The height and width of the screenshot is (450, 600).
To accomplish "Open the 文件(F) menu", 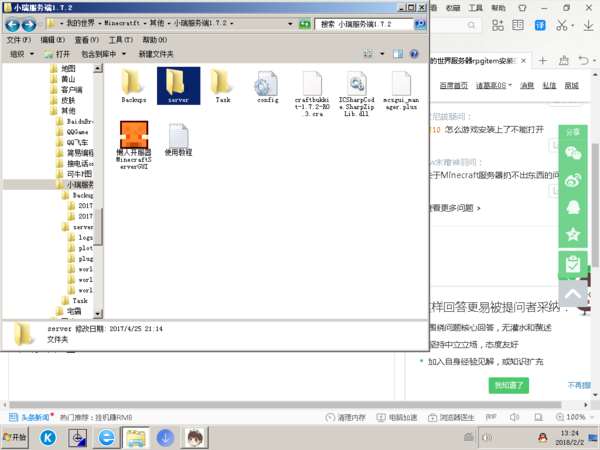I will pyautogui.click(x=18, y=40).
